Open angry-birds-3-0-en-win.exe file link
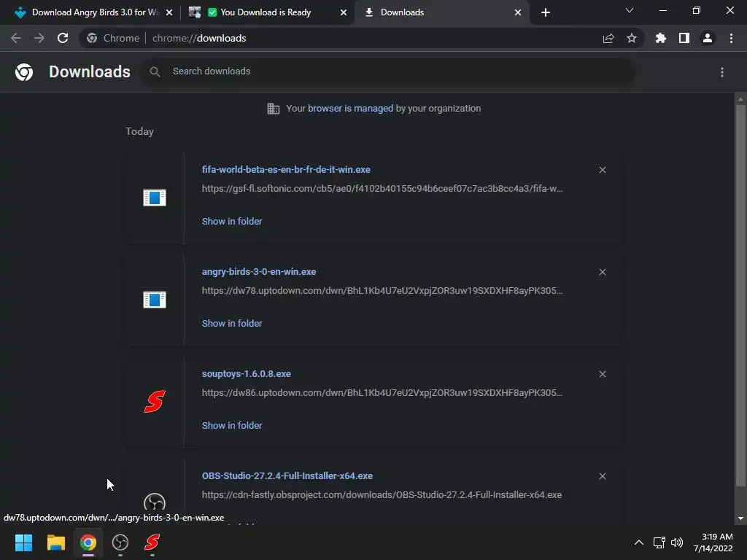747x560 pixels. [x=259, y=271]
